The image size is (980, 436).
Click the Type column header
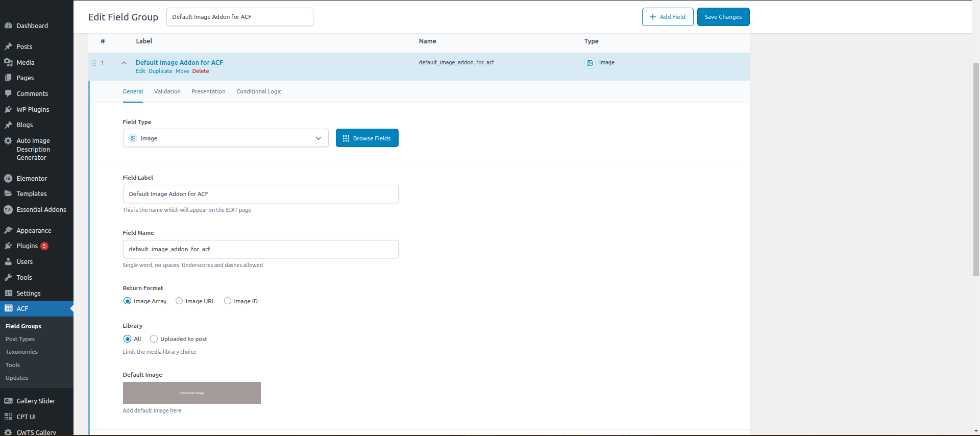592,41
